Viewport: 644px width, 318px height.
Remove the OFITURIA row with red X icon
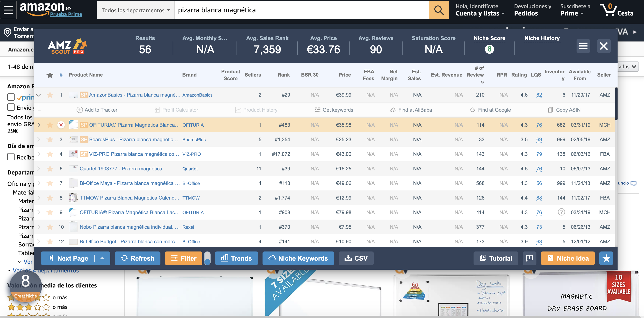(x=61, y=125)
